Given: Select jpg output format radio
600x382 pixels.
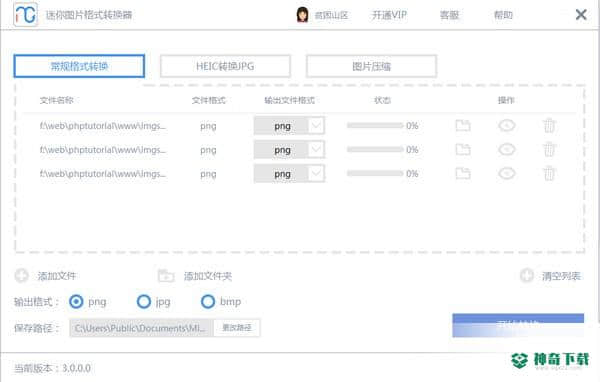Looking at the screenshot, I should pyautogui.click(x=144, y=302).
